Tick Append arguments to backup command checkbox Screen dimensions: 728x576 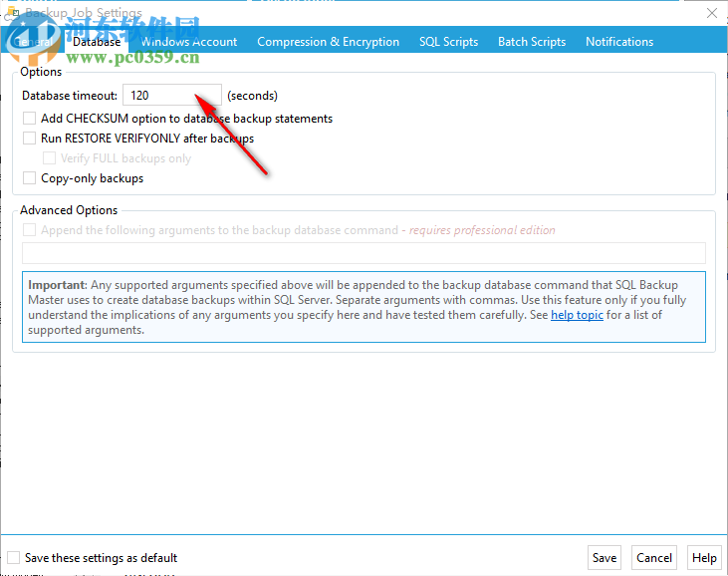(x=29, y=230)
